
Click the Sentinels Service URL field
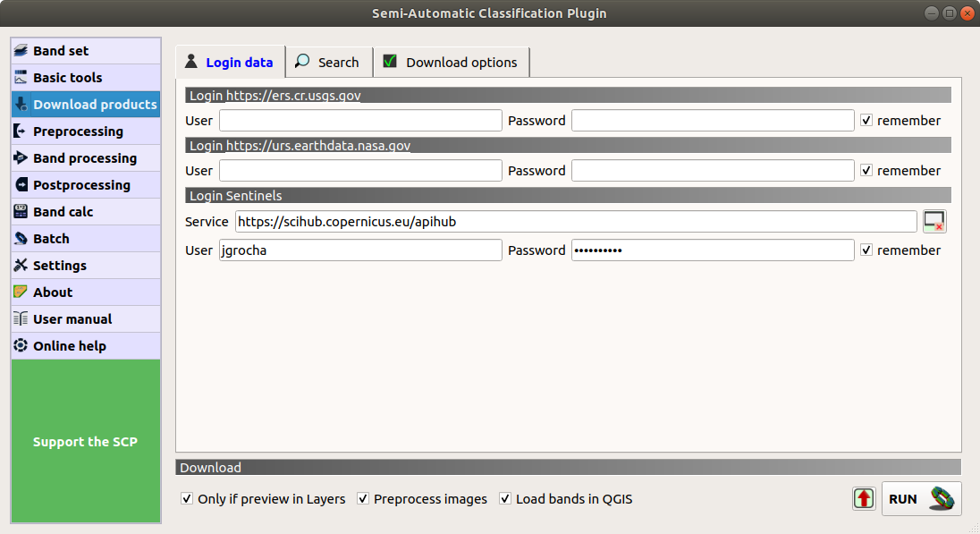tap(576, 222)
